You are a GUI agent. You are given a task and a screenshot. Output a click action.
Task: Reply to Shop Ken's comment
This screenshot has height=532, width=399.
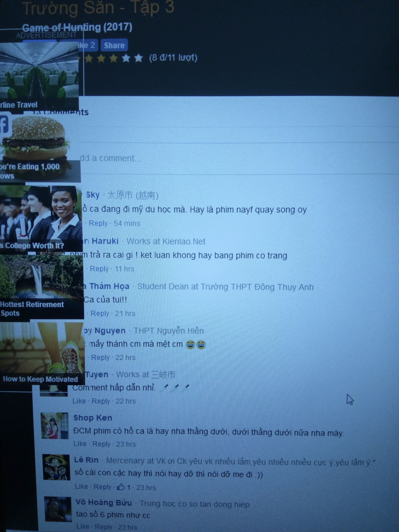coord(102,444)
